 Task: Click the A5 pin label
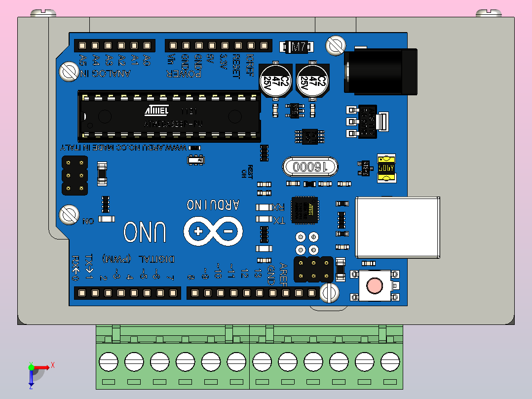click(x=83, y=60)
